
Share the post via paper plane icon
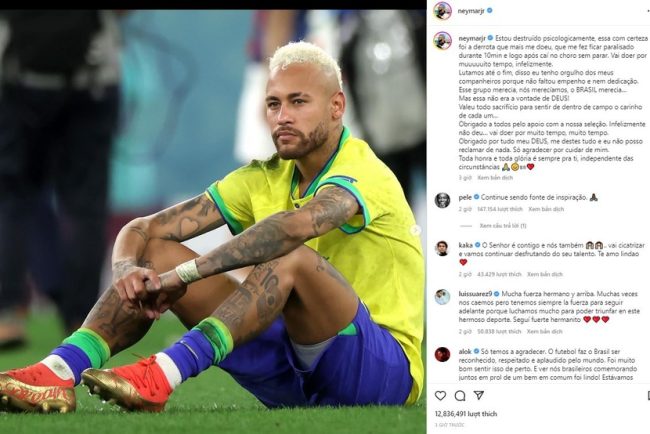pyautogui.click(x=479, y=395)
